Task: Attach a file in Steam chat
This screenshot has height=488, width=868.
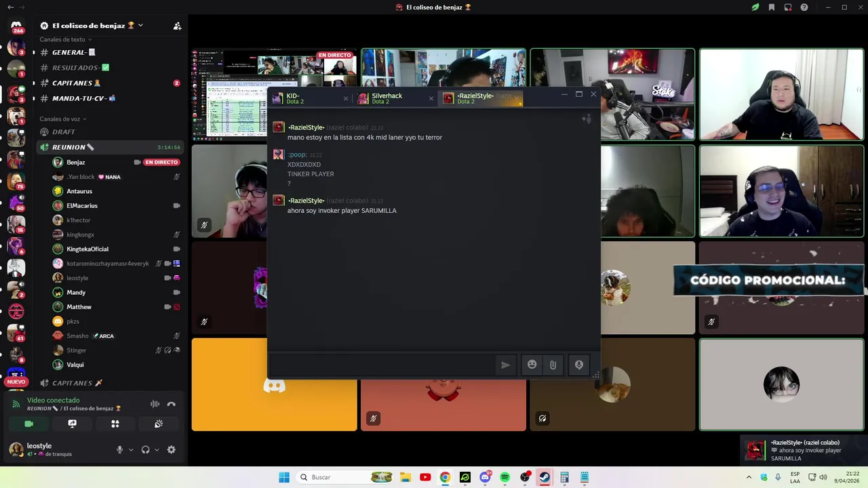Action: click(553, 365)
